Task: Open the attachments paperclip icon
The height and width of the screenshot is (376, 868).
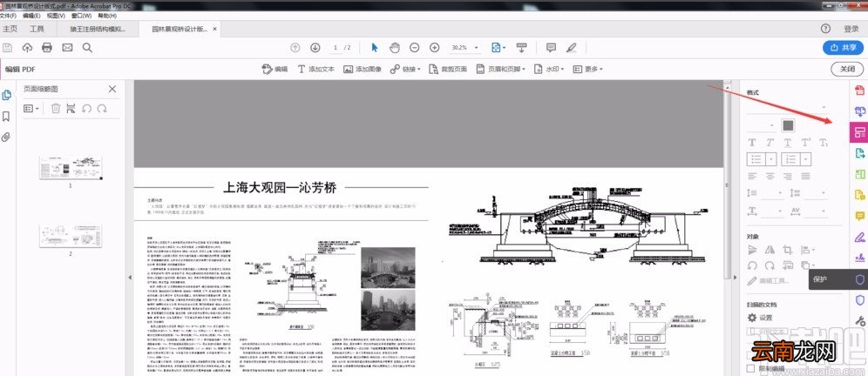Action: point(6,137)
